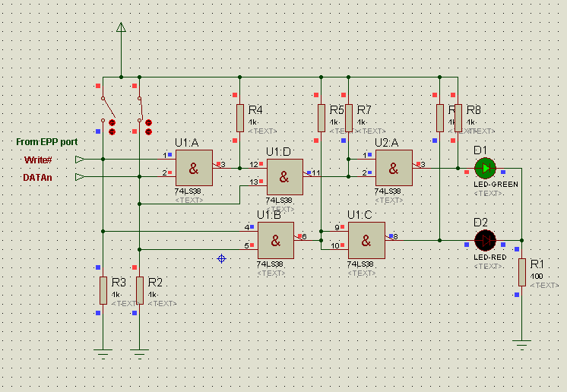Click resistor R5 component
This screenshot has width=567, height=392.
322,118
